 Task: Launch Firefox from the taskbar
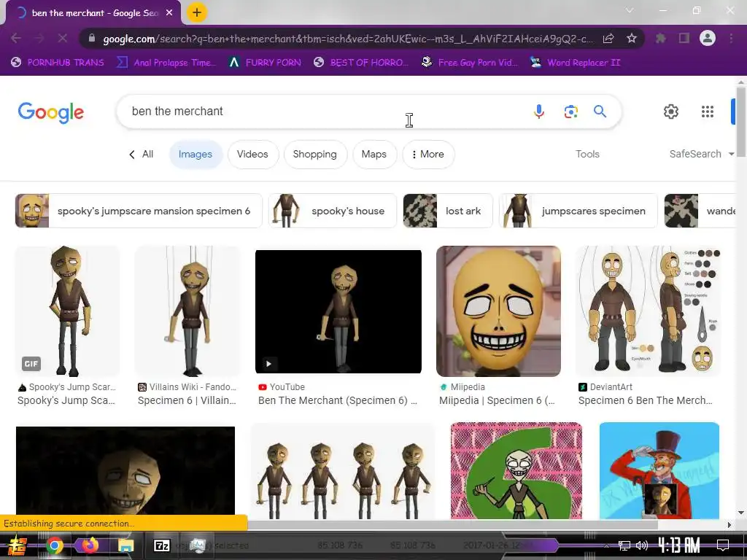click(89, 545)
